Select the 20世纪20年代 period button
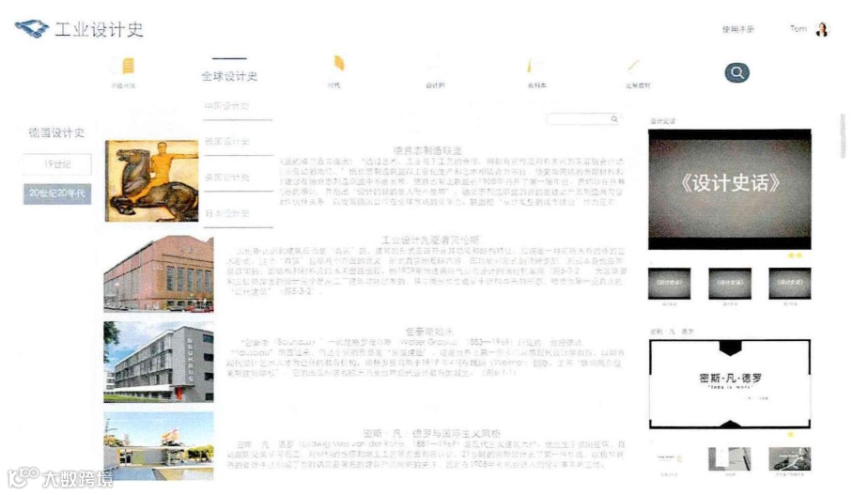The height and width of the screenshot is (495, 868). point(57,193)
